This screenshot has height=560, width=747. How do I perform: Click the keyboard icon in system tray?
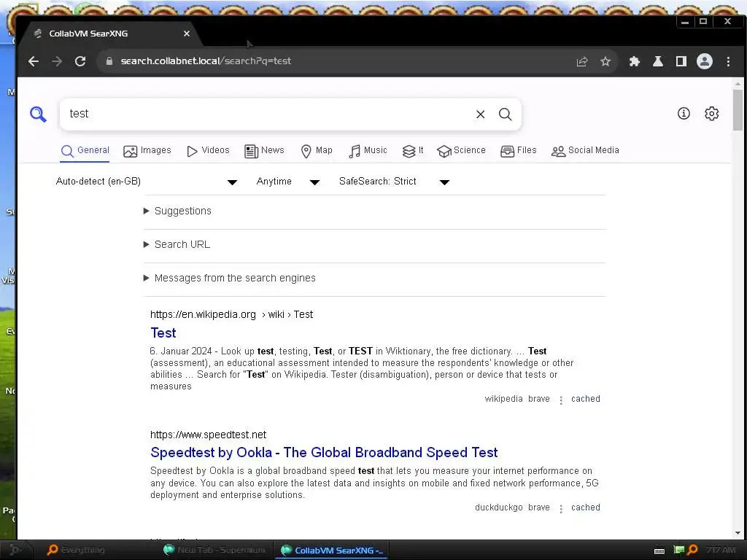click(659, 551)
